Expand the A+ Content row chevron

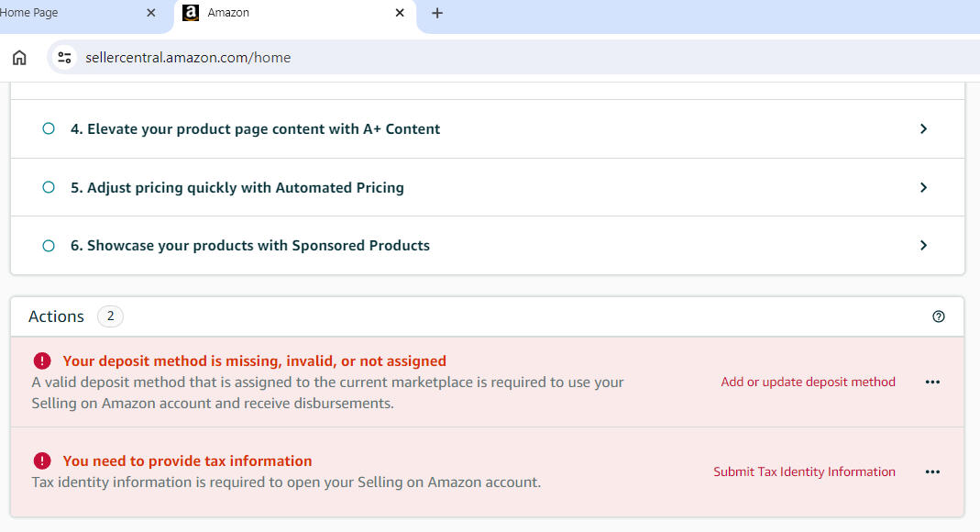(923, 129)
